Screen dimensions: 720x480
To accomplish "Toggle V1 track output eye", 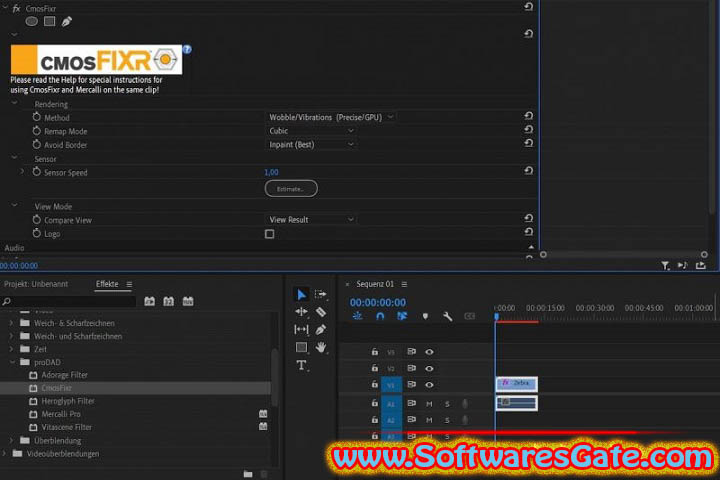I will tap(429, 384).
